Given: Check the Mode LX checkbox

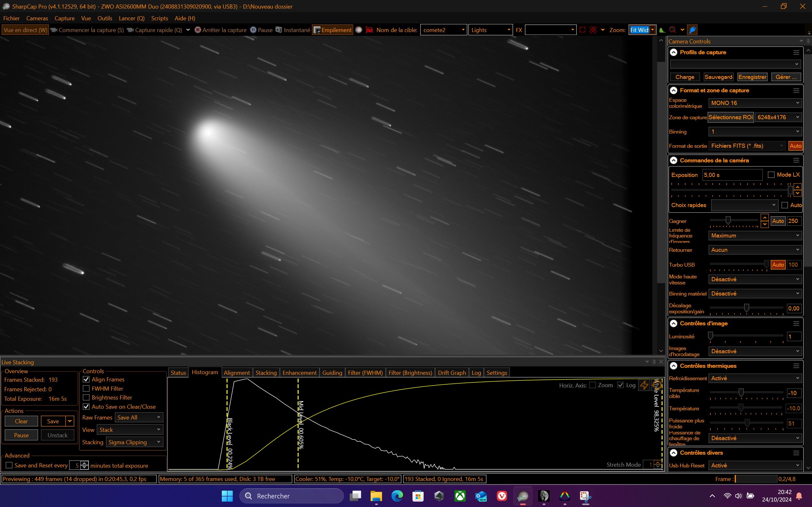Looking at the screenshot, I should pyautogui.click(x=771, y=175).
